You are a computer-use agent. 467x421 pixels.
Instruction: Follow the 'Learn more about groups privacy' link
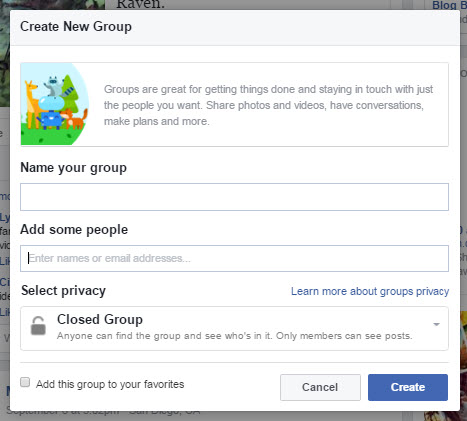370,291
